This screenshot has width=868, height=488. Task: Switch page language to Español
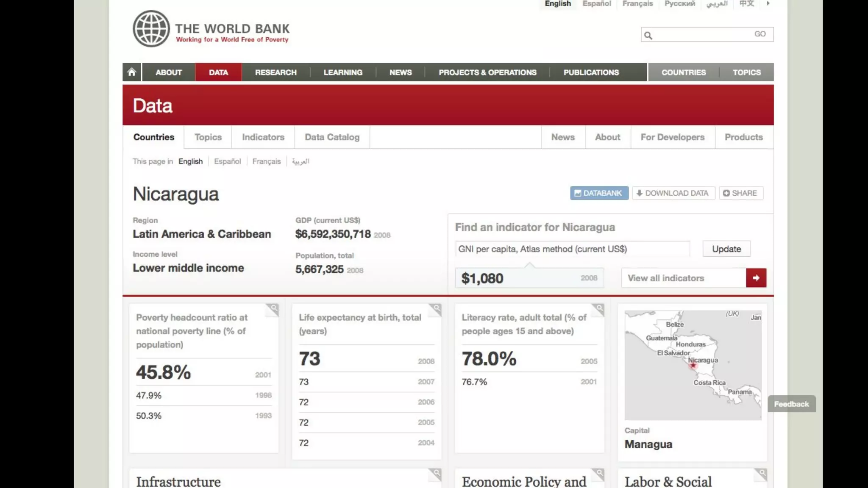pos(227,161)
